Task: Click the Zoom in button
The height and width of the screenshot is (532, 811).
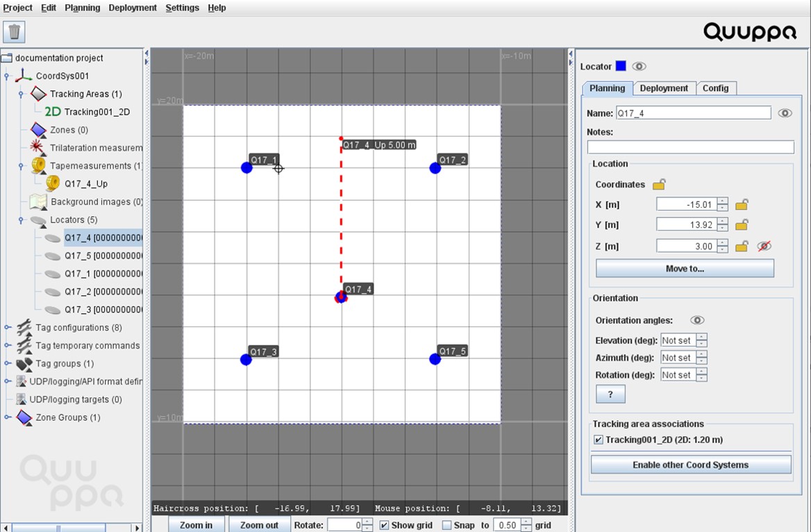Action: [x=196, y=525]
